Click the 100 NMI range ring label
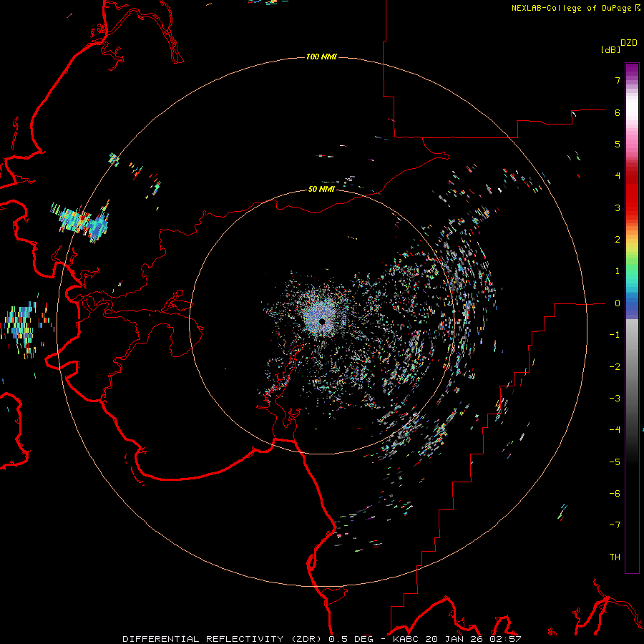 pyautogui.click(x=321, y=57)
